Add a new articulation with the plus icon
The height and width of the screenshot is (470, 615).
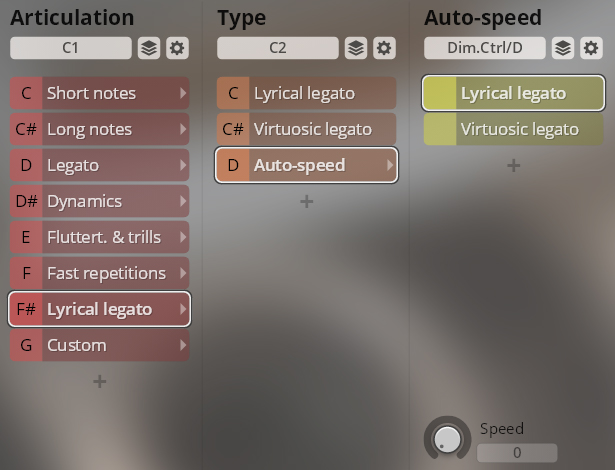[100, 381]
